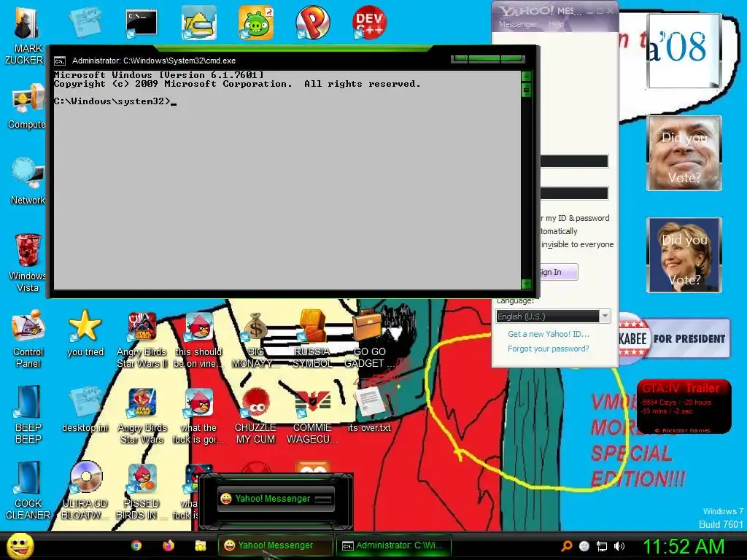Image resolution: width=747 pixels, height=560 pixels.
Task: Click the Yahoo! Messenger taskbar preview thumbnail
Action: click(x=275, y=500)
